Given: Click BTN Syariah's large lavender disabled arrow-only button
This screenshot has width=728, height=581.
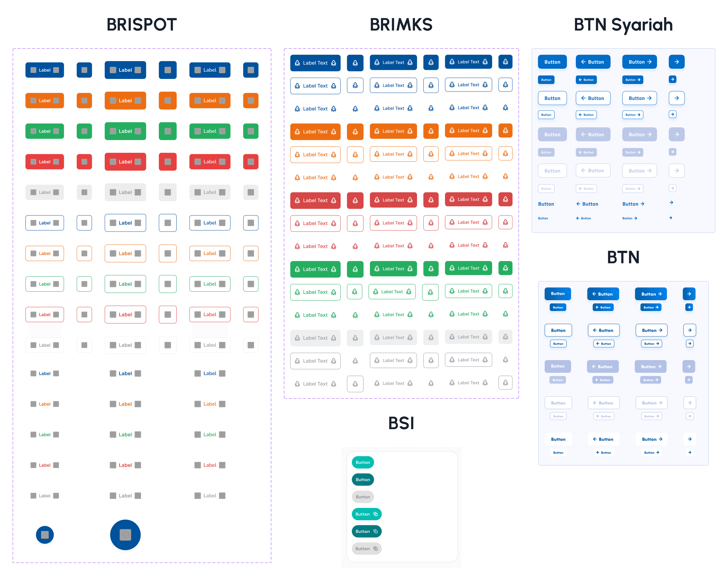Looking at the screenshot, I should point(676,134).
